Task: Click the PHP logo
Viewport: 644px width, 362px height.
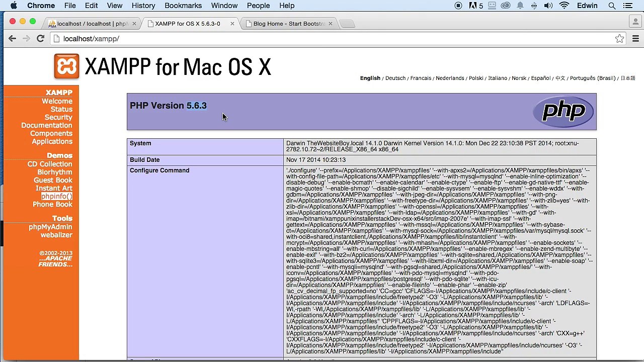Action: tap(563, 111)
